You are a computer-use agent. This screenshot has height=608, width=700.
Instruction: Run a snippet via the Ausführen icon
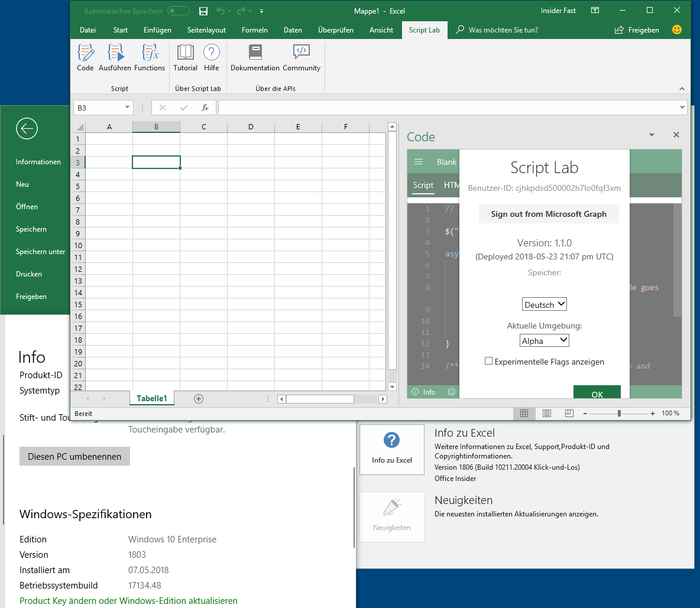[x=115, y=56]
